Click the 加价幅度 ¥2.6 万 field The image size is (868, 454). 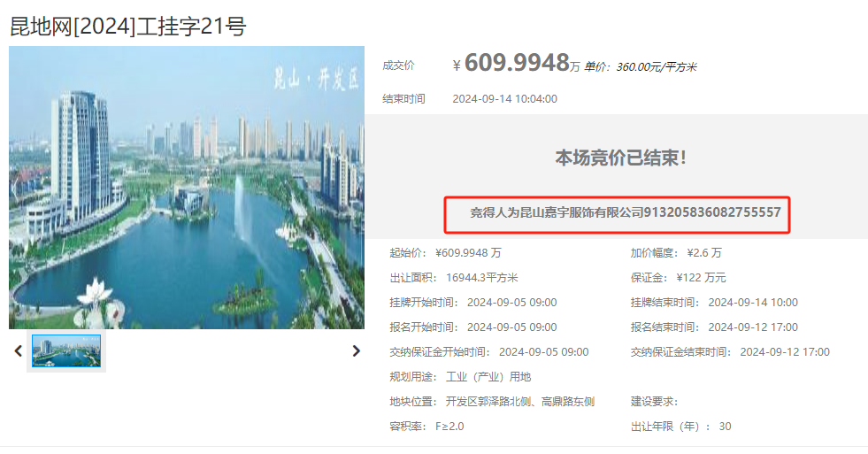(676, 253)
